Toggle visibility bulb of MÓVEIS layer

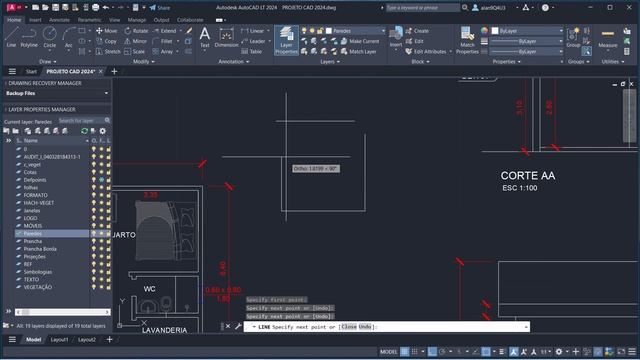(x=94, y=226)
